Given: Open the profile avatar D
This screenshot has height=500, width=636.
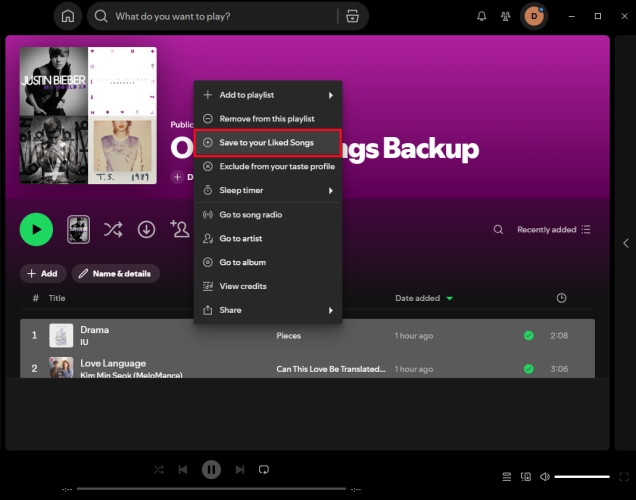Looking at the screenshot, I should [x=534, y=16].
